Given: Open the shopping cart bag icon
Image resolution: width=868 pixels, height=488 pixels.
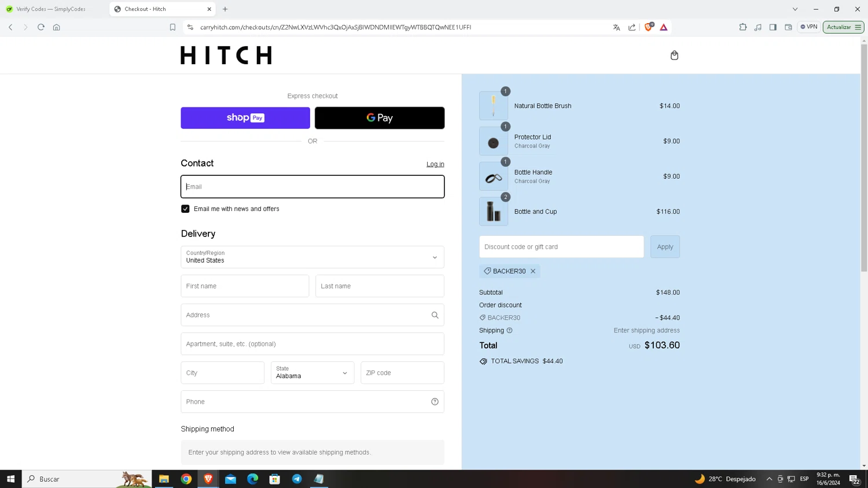Looking at the screenshot, I should [x=674, y=56].
